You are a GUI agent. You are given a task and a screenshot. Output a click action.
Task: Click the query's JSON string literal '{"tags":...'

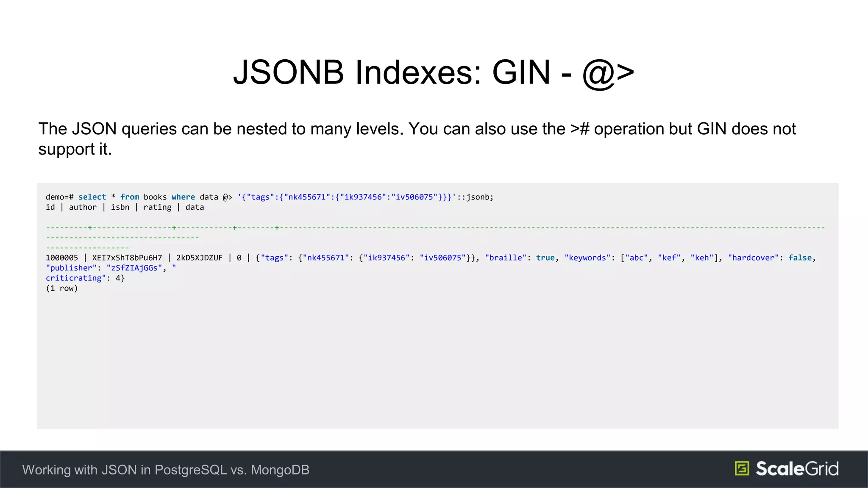coord(347,197)
